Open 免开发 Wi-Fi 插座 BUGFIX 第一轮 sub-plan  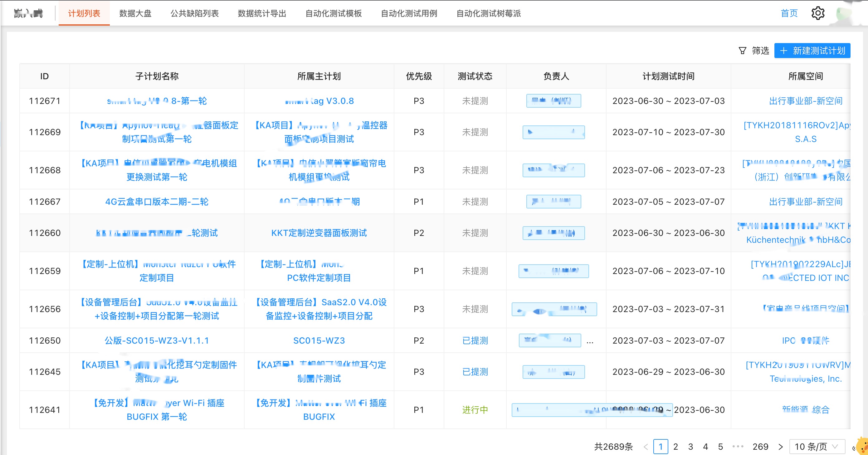point(157,410)
